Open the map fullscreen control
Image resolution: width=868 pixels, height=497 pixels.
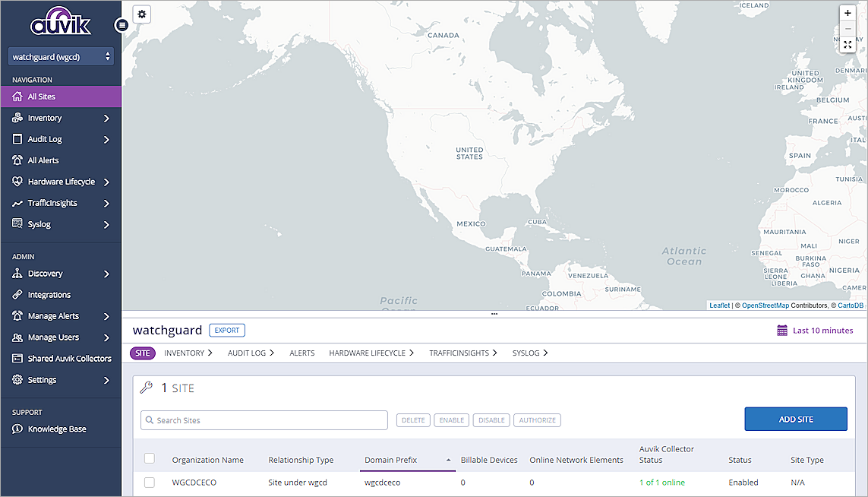pos(847,44)
